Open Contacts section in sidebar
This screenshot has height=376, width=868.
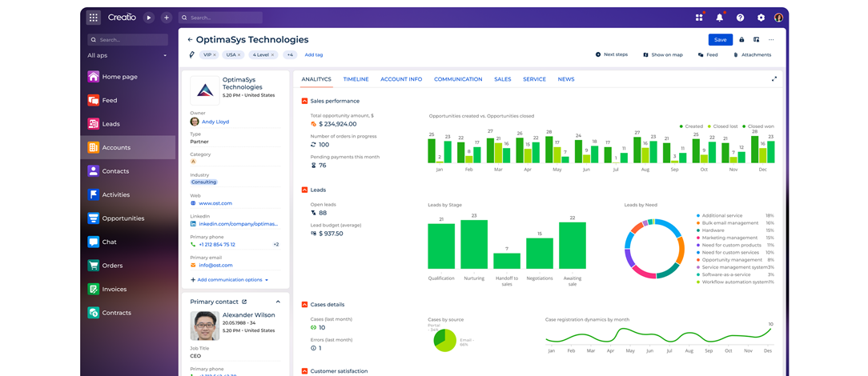[x=128, y=171]
